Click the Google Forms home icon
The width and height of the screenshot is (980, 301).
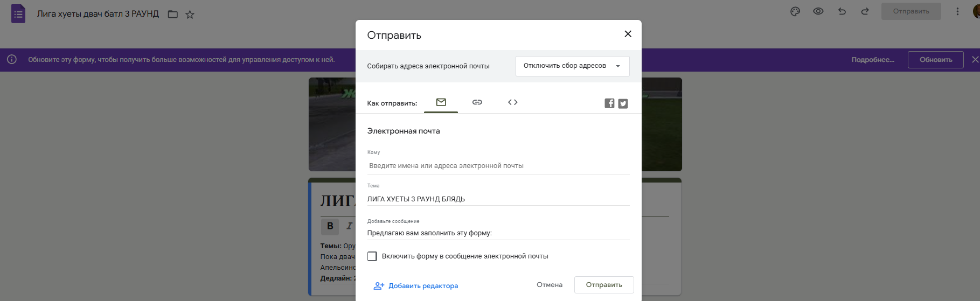click(x=18, y=14)
